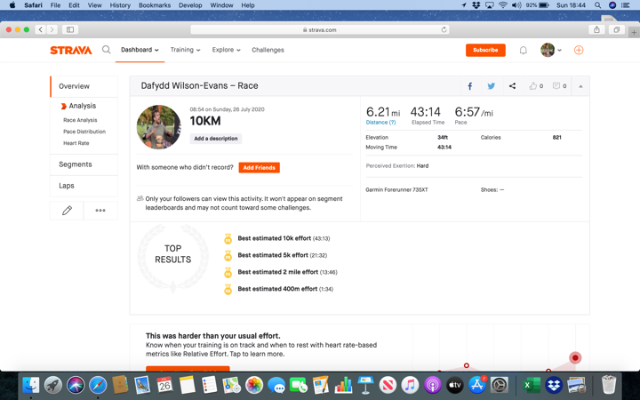Collapse the activity header with the up arrow
Image resolution: width=640 pixels, height=400 pixels.
[580, 86]
